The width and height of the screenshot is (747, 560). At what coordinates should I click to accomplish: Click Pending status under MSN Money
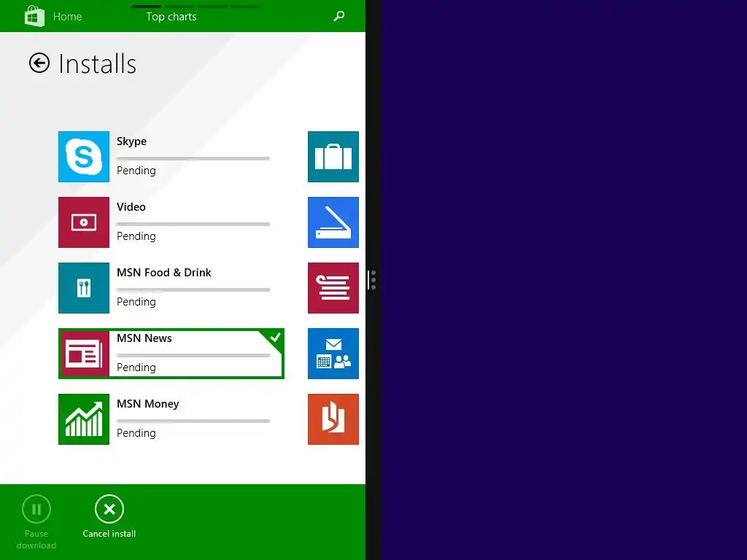136,433
